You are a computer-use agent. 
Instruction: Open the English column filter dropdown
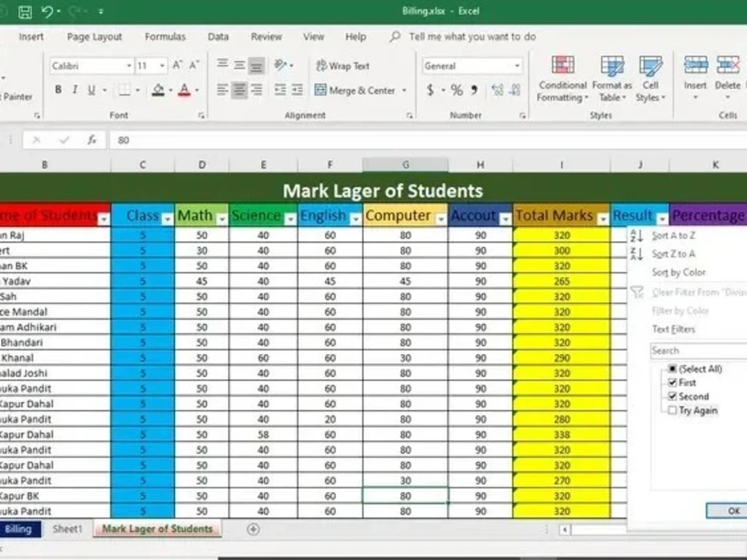click(356, 219)
